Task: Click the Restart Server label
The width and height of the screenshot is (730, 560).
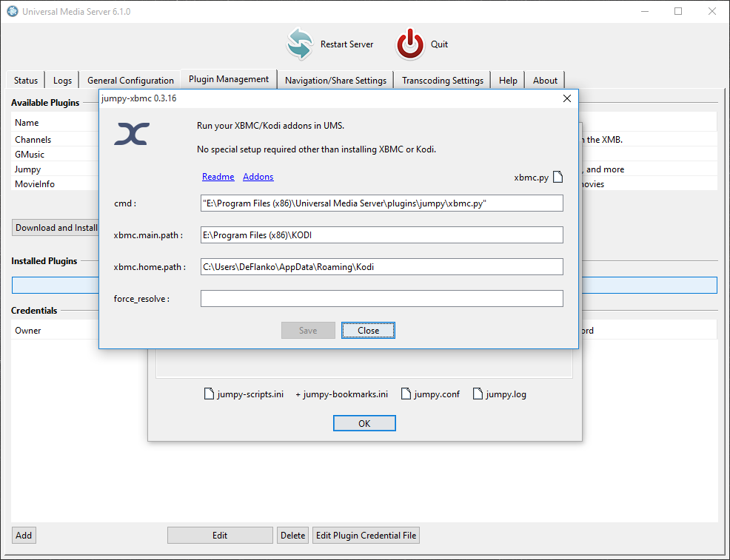Action: pos(346,44)
